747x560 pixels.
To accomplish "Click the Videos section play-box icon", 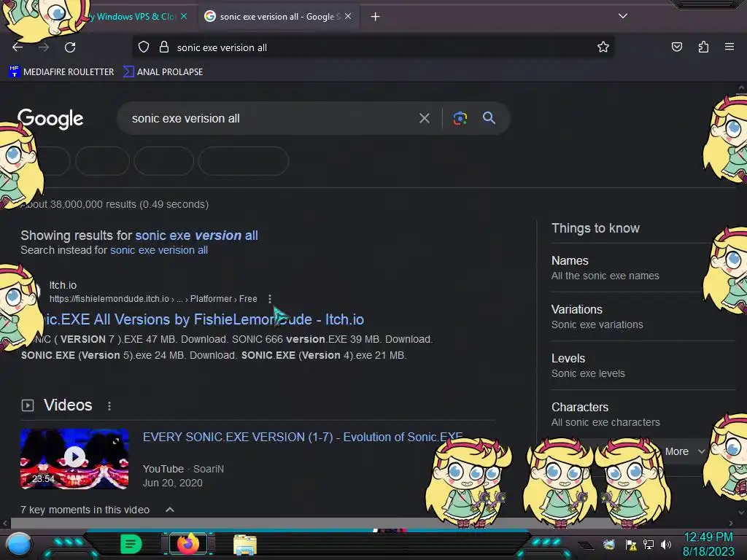I will (28, 405).
